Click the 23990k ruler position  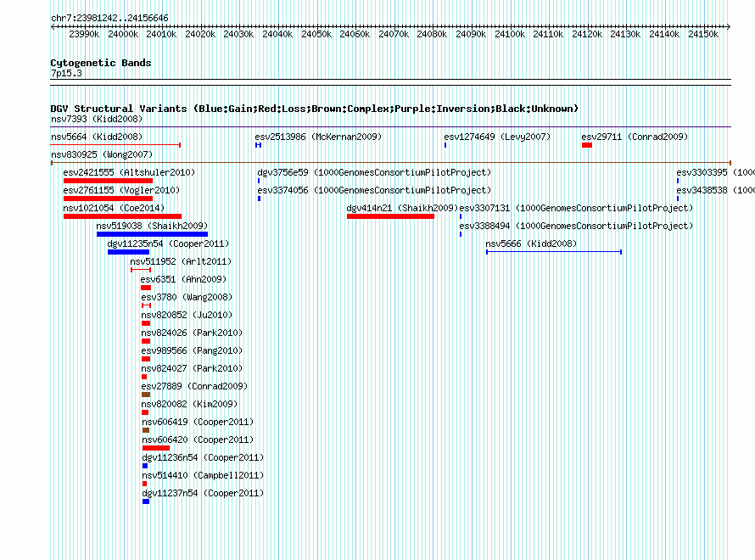click(x=84, y=34)
